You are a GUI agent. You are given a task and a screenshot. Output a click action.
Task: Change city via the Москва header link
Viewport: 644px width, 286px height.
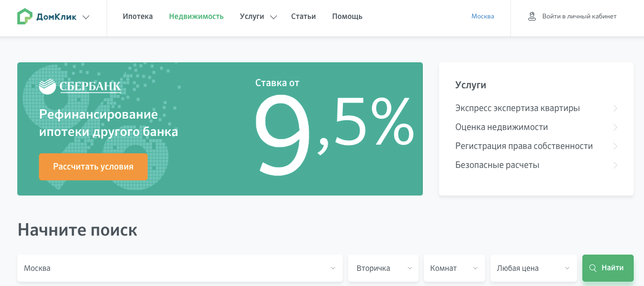(x=482, y=16)
